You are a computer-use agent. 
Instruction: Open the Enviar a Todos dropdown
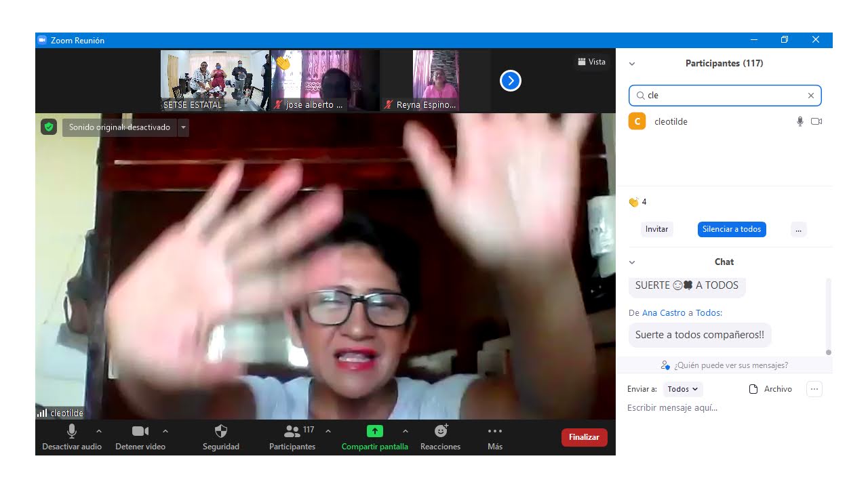click(682, 389)
